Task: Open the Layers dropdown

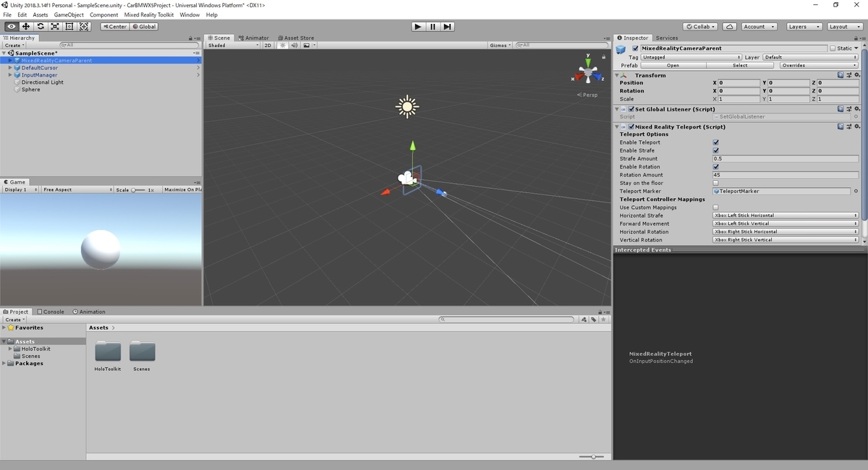Action: click(804, 27)
